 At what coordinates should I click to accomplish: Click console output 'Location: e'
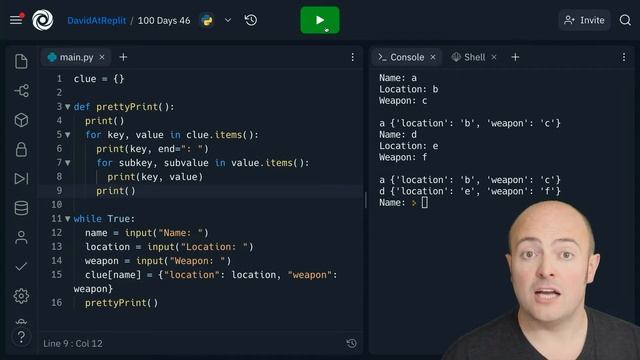pos(409,146)
